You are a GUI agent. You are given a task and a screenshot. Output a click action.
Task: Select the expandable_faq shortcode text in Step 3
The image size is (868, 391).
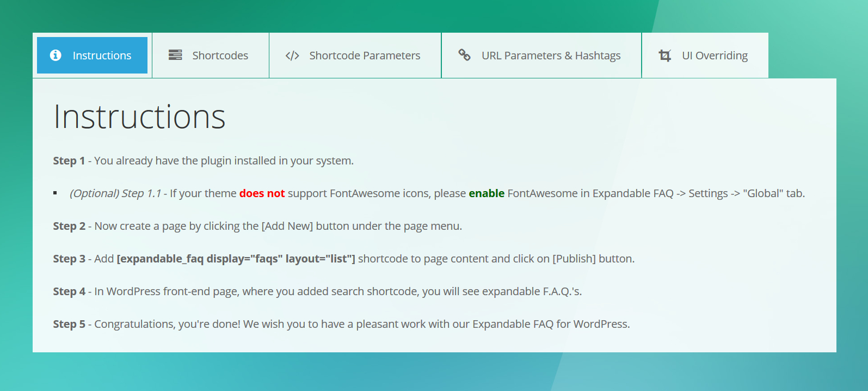point(236,259)
